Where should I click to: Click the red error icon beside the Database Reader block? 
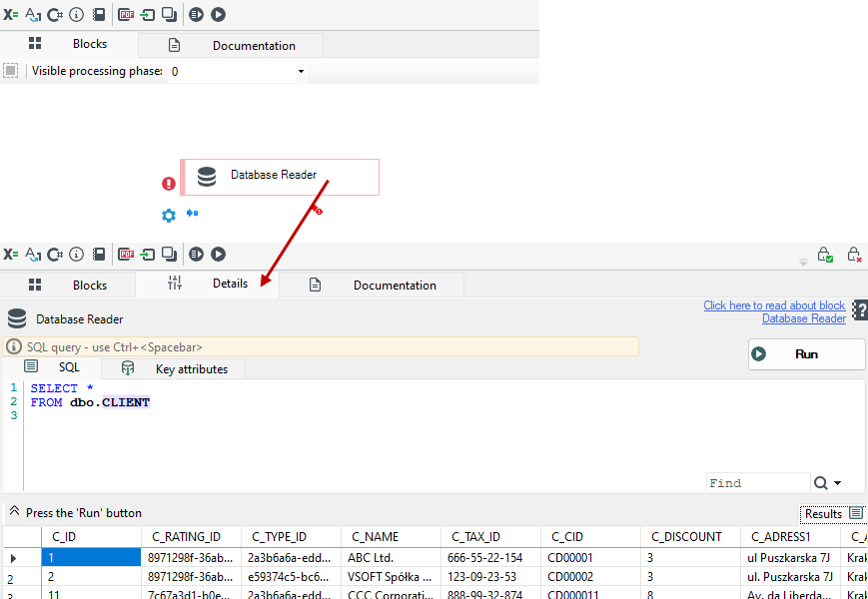coord(169,184)
